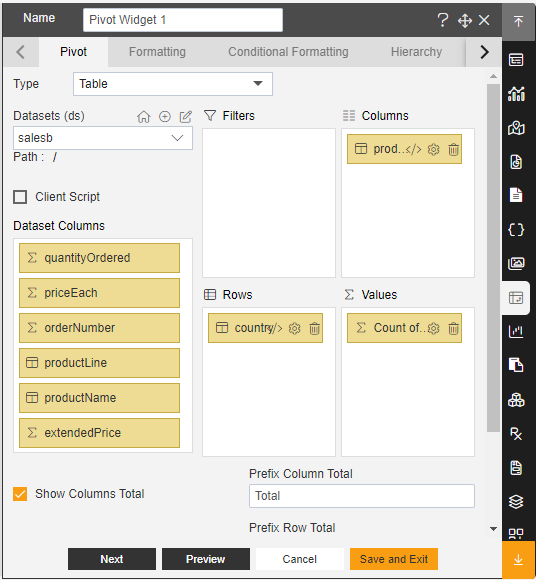Click the Preview button
Viewport: 536px width, 580px height.
206,559
